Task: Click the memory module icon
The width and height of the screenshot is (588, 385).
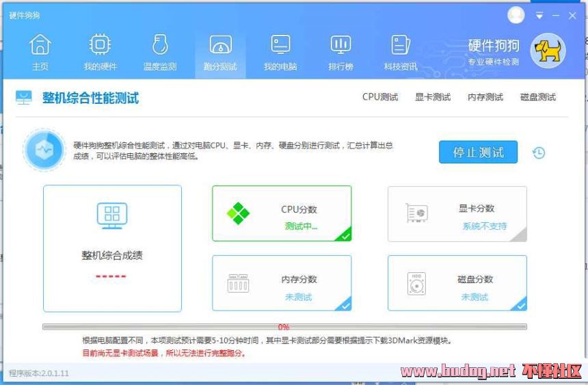Action: [238, 283]
